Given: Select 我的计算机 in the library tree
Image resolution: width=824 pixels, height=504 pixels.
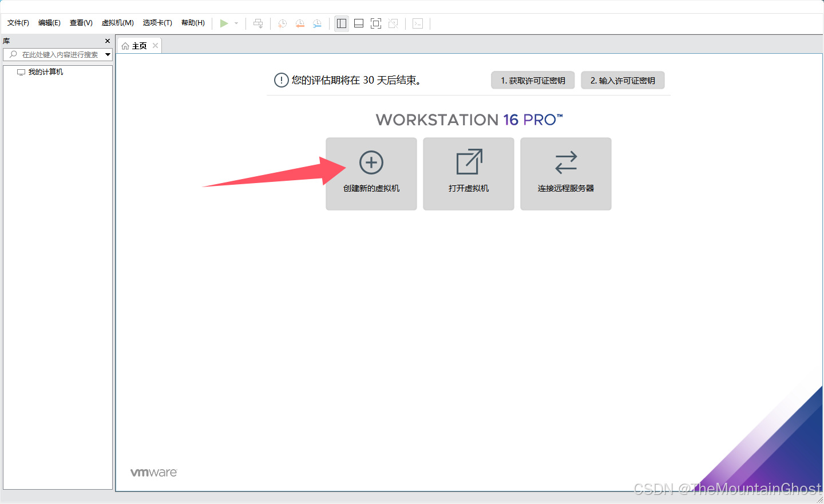Looking at the screenshot, I should point(46,72).
